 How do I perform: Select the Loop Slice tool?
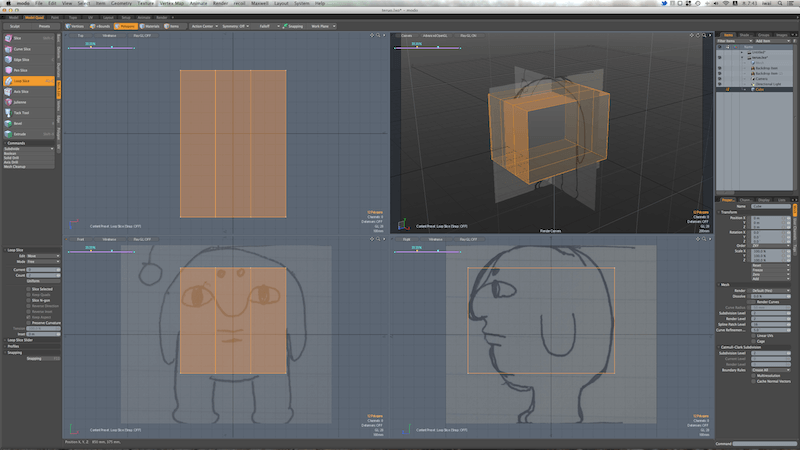tap(29, 81)
